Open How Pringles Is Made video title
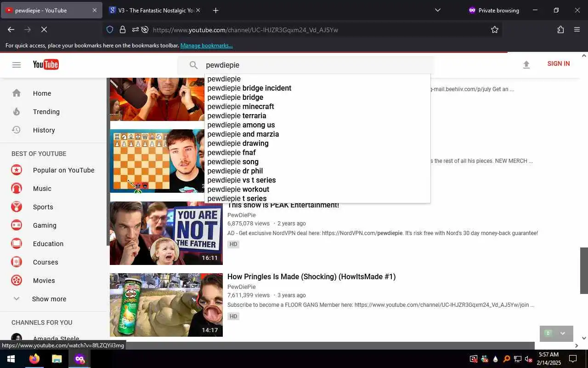588x368 pixels. point(311,277)
